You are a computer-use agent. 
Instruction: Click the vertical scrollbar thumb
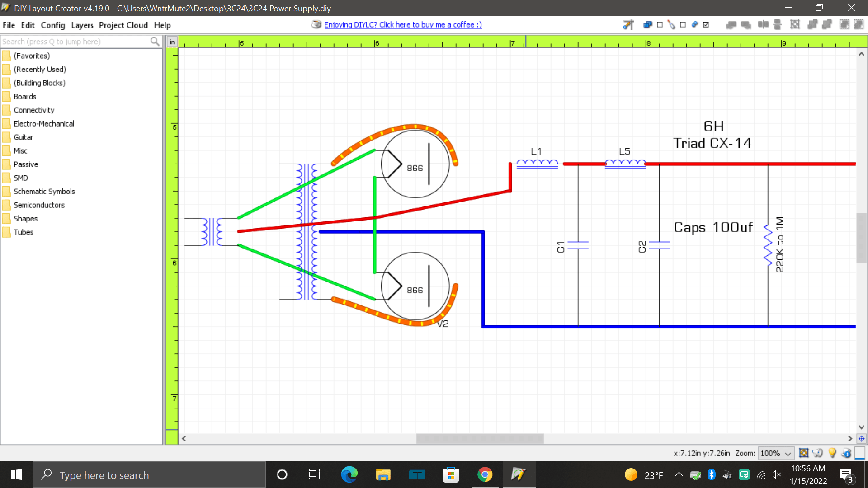(x=861, y=238)
